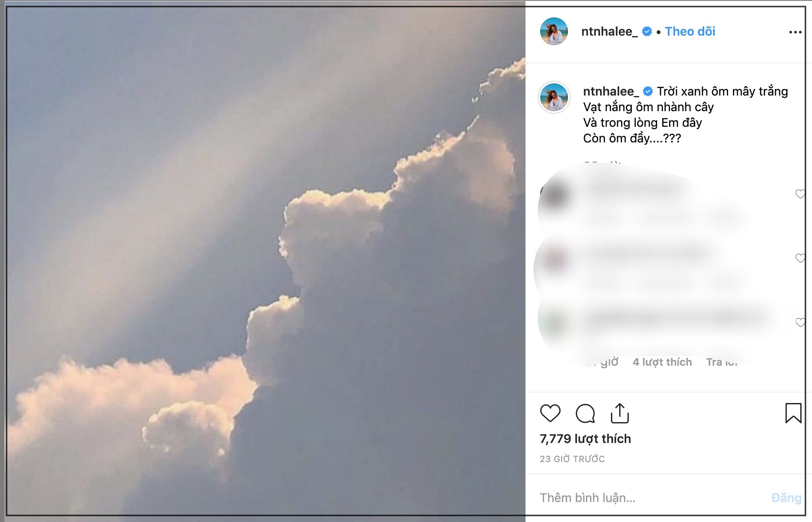This screenshot has height=522, width=812.
Task: Click the caption author avatar
Action: [x=554, y=97]
